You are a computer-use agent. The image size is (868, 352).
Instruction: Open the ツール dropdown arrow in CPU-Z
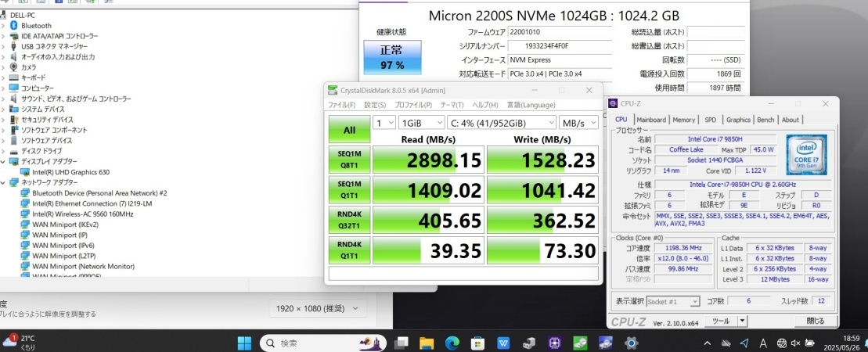click(x=742, y=321)
